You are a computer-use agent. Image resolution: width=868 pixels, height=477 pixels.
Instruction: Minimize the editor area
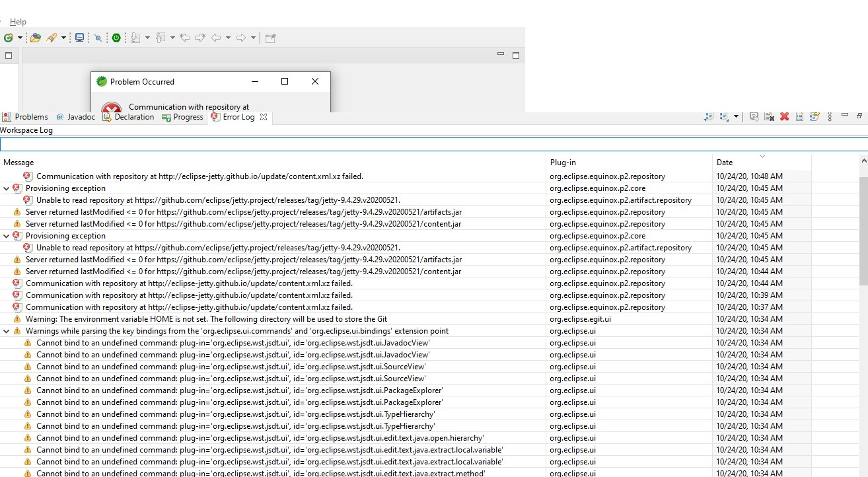point(501,55)
